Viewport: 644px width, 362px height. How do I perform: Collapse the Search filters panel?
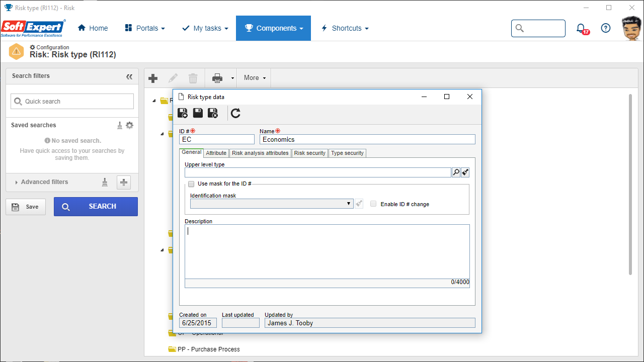click(x=129, y=76)
